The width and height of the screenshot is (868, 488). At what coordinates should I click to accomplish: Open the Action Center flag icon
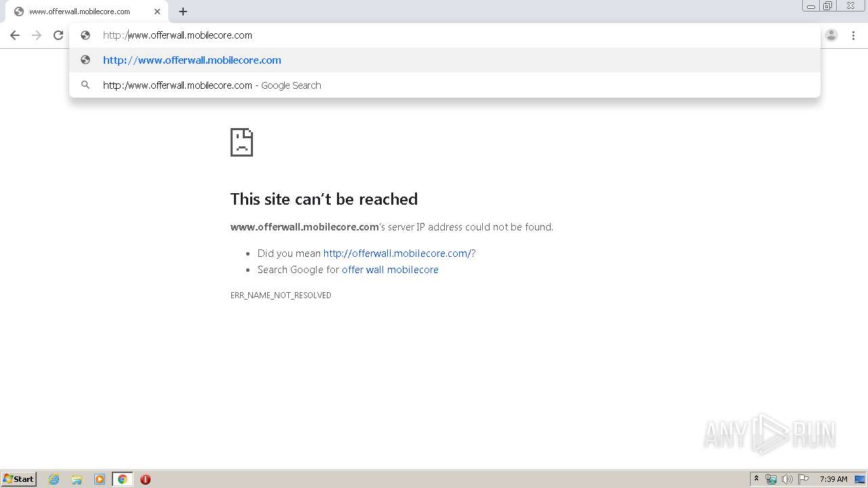point(804,479)
